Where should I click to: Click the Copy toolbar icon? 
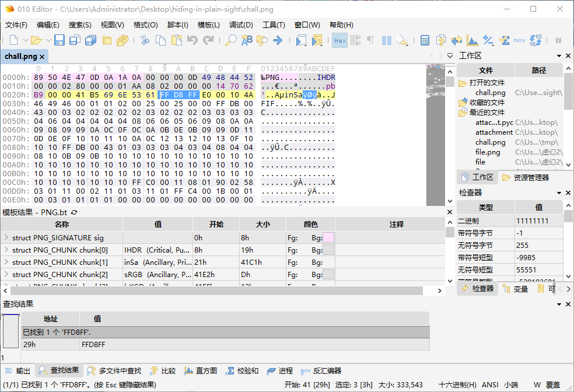(x=160, y=40)
